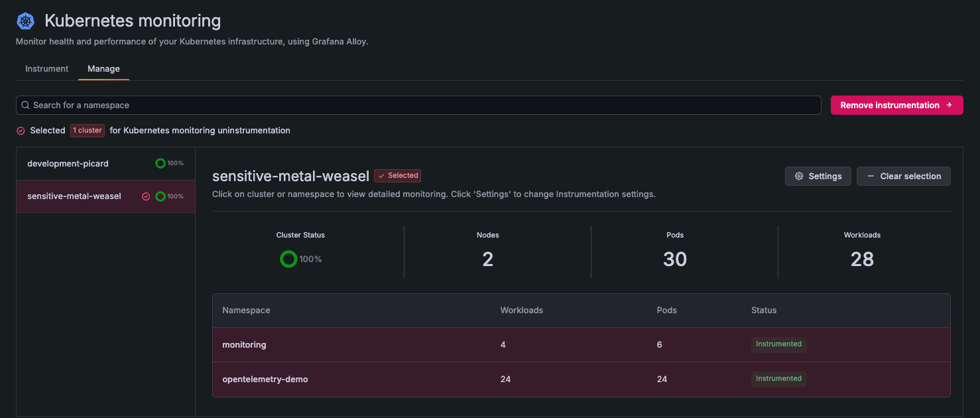Click the search magnifier icon
The height and width of the screenshot is (418, 980).
point(25,105)
